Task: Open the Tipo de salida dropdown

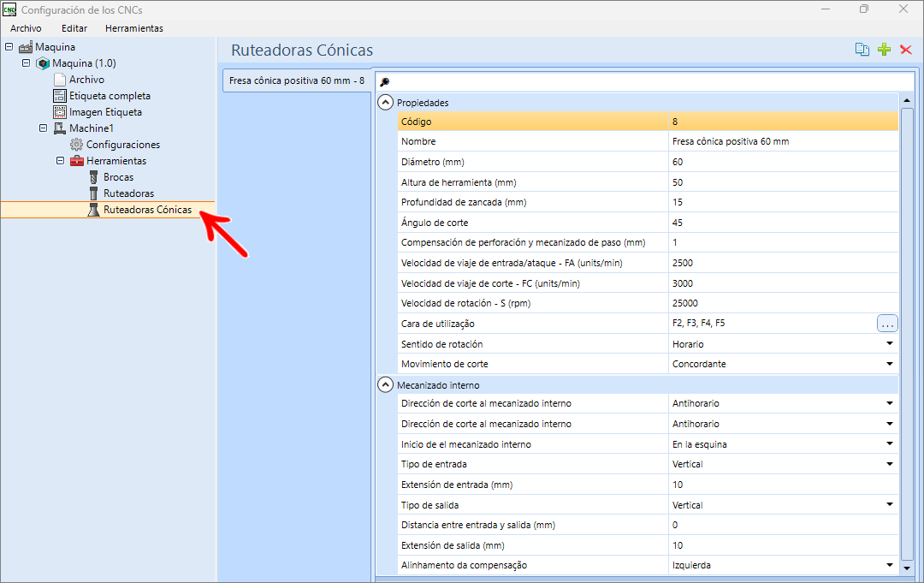Action: click(x=889, y=504)
